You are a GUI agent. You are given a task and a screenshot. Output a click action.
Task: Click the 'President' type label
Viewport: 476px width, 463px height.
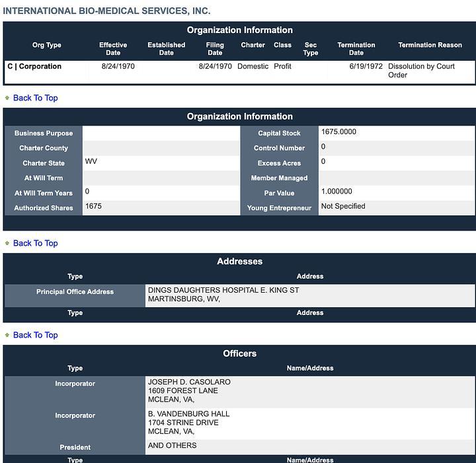[x=75, y=448]
